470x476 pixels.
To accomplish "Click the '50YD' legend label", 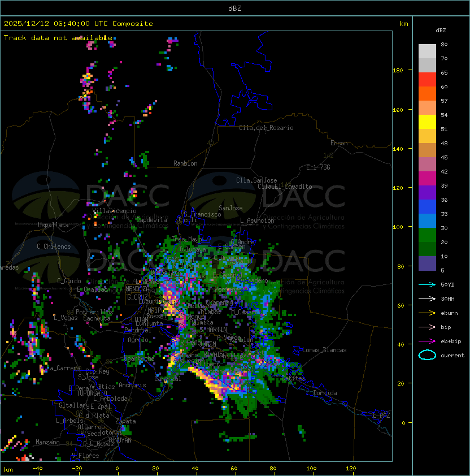I will 447,284.
